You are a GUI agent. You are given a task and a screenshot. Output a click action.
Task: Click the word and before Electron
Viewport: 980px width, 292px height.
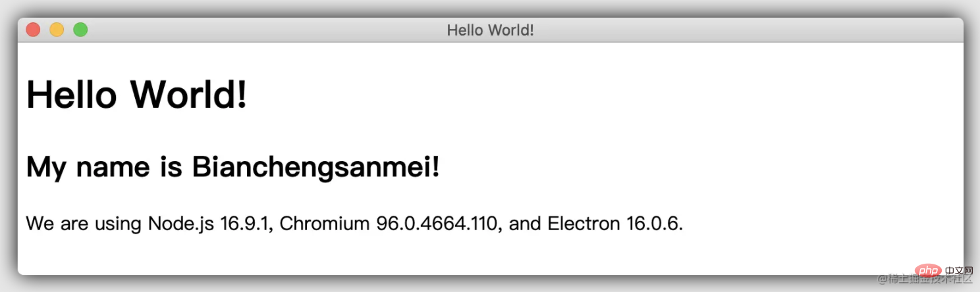(x=525, y=224)
